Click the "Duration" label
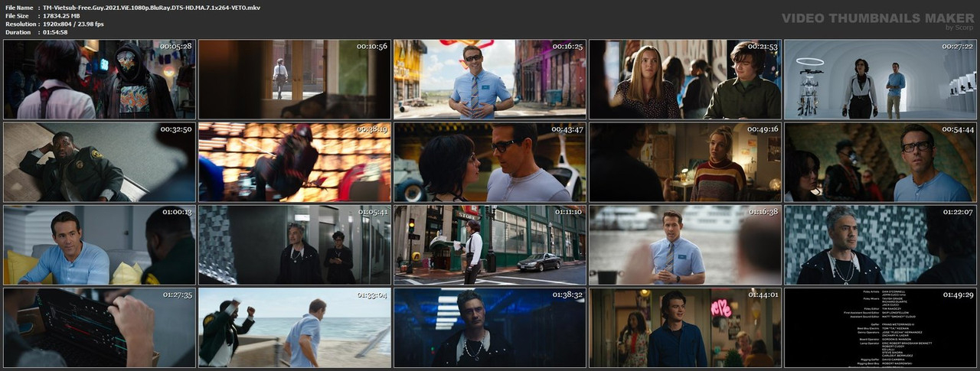The width and height of the screenshot is (980, 371). tap(18, 32)
